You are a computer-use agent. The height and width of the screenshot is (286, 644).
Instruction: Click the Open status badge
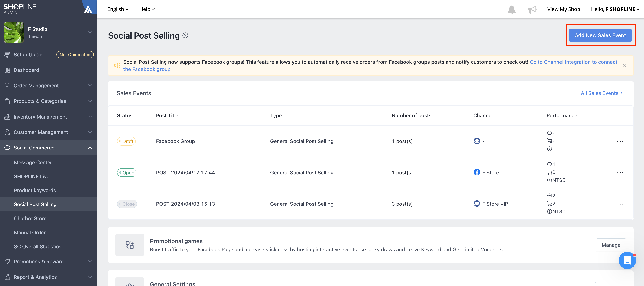click(x=126, y=173)
